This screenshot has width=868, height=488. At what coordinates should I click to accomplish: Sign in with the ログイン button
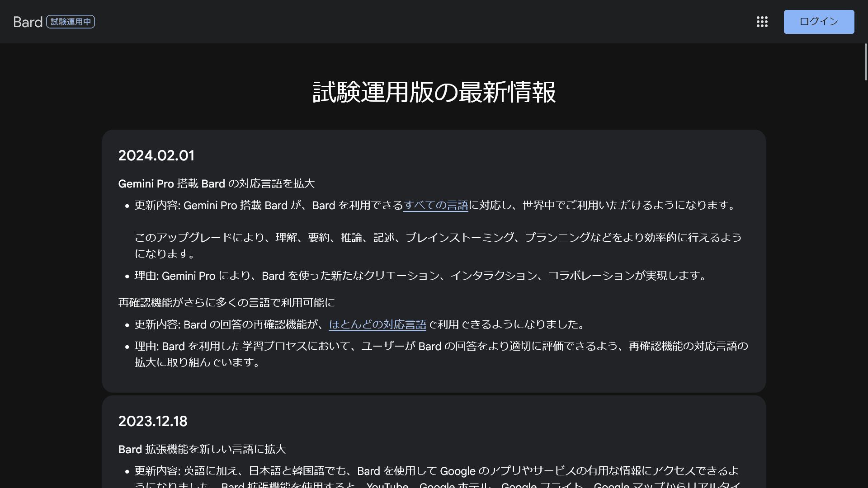point(819,22)
